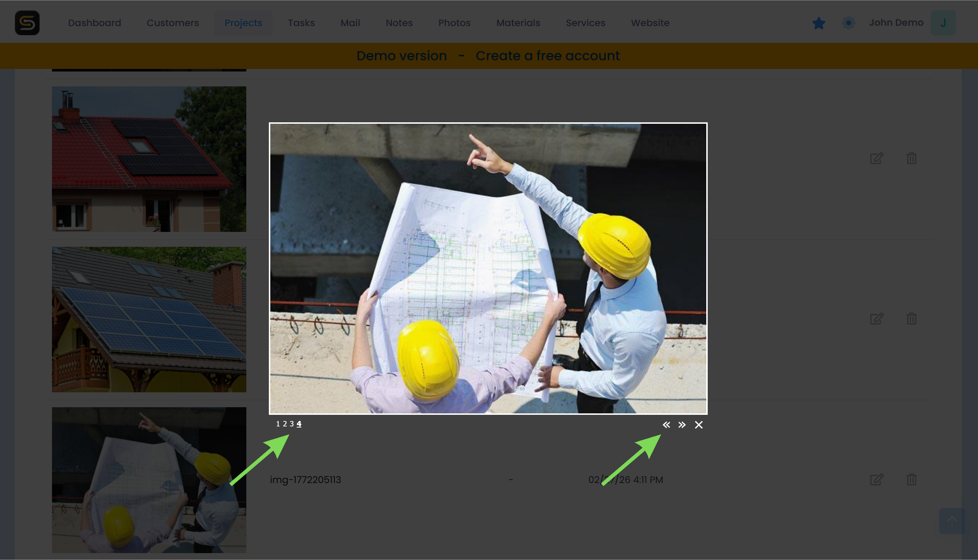978x560 pixels.
Task: Switch to the Photos section
Action: coord(454,23)
